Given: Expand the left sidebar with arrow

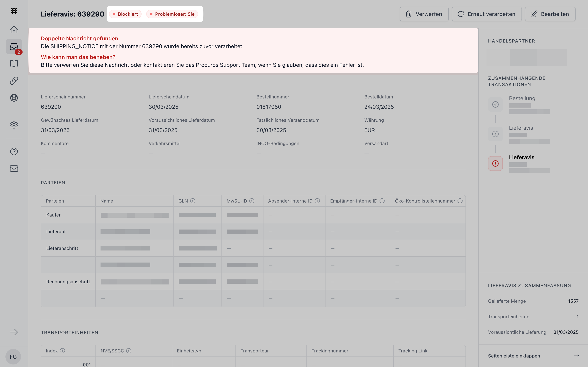Looking at the screenshot, I should [14, 332].
